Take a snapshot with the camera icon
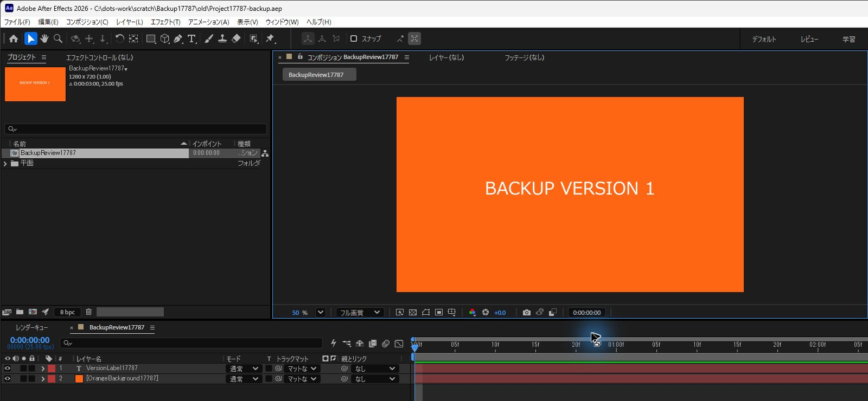The image size is (868, 401). [526, 313]
